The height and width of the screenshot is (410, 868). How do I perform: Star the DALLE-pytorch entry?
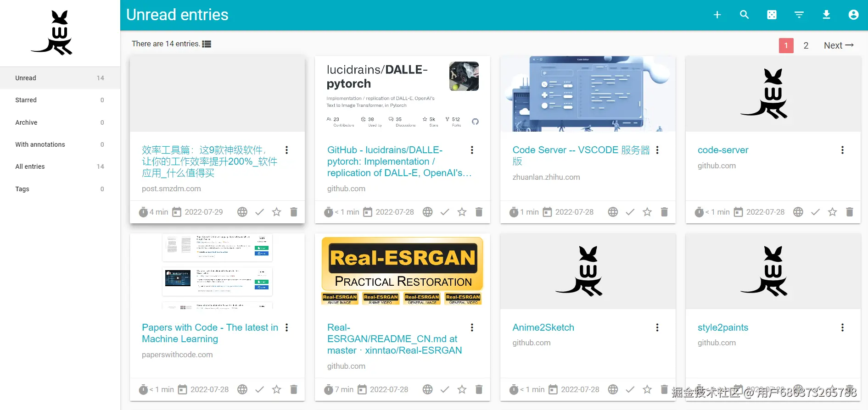point(462,212)
